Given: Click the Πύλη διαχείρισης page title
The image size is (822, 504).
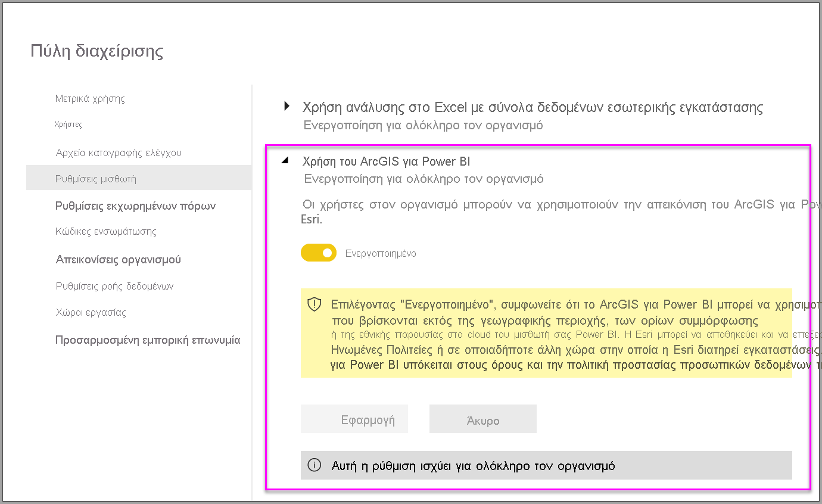Looking at the screenshot, I should tap(97, 51).
